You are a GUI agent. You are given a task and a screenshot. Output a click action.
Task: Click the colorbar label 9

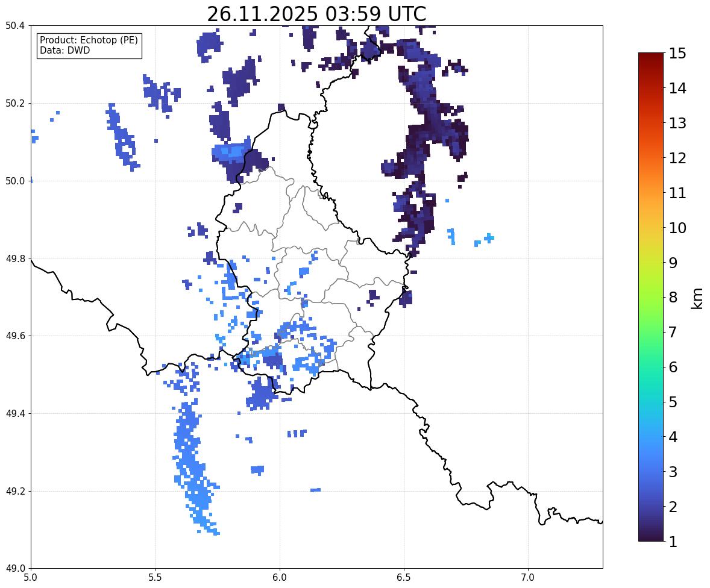(x=673, y=263)
